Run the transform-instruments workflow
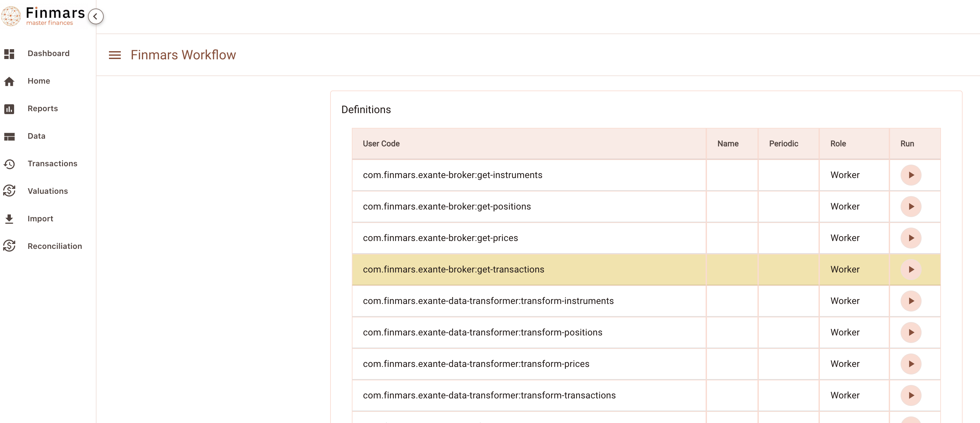This screenshot has width=980, height=423. [x=911, y=301]
